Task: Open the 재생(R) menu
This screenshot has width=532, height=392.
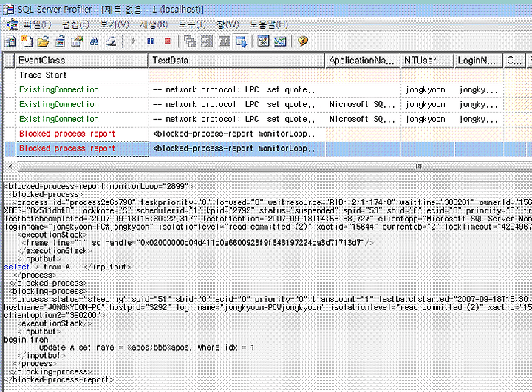Action: click(154, 24)
